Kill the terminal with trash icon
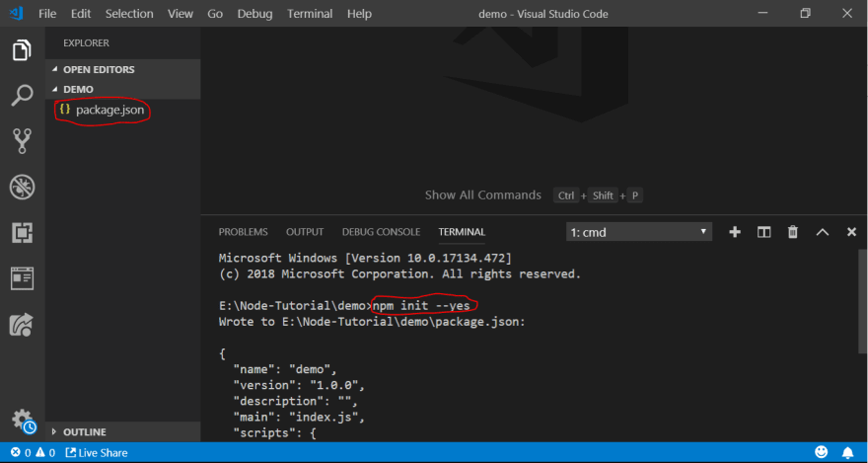This screenshot has width=868, height=463. 793,232
